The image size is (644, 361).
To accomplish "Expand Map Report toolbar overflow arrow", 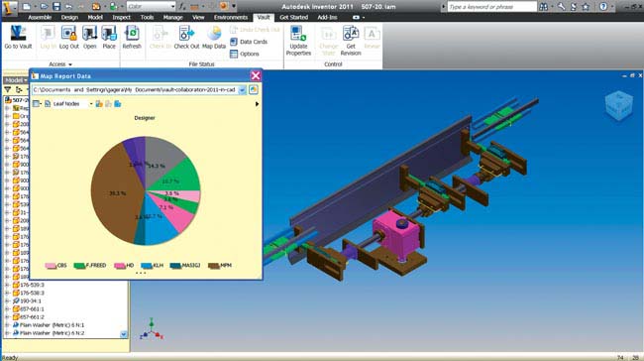I will [257, 104].
